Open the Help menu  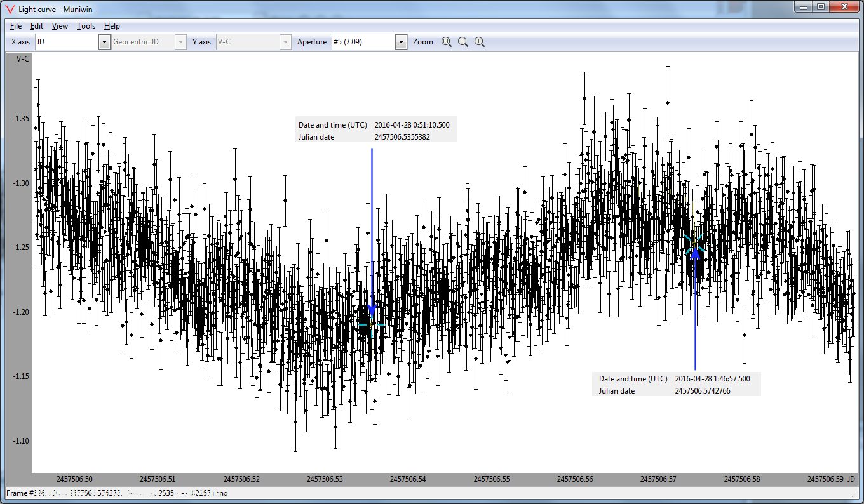pyautogui.click(x=112, y=26)
